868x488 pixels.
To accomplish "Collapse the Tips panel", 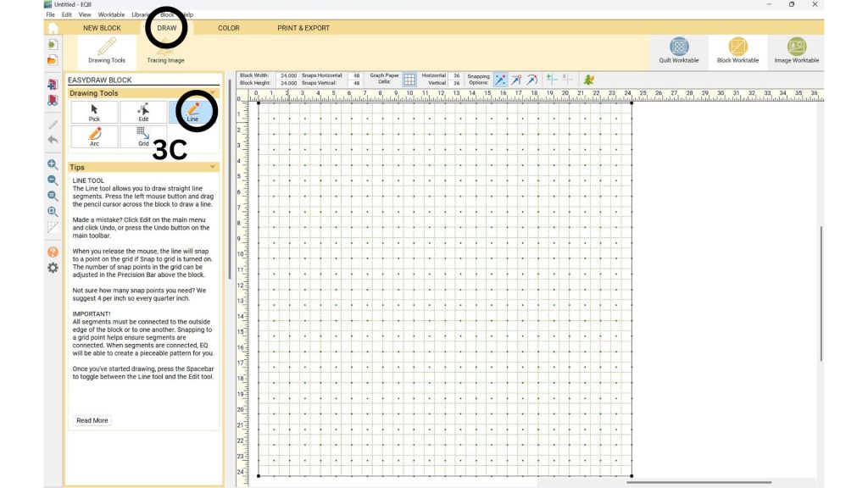I will tap(213, 168).
